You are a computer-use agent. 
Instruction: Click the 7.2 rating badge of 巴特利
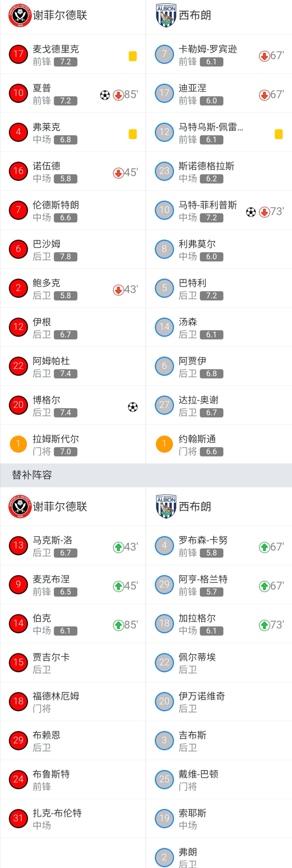tap(212, 296)
